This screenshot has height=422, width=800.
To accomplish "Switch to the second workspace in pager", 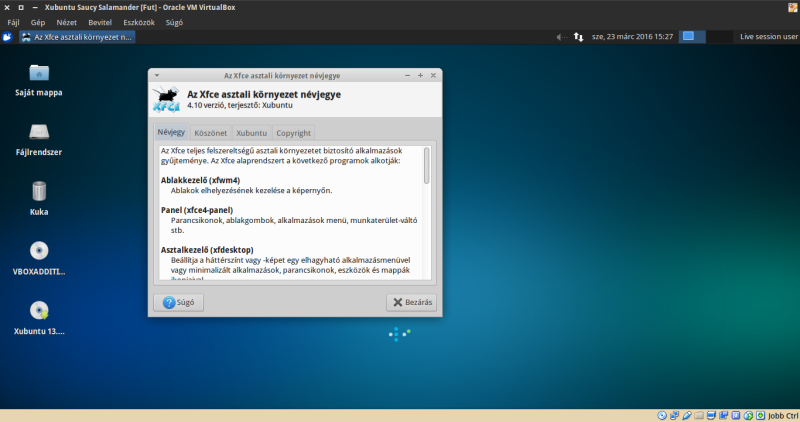I will pos(719,37).
